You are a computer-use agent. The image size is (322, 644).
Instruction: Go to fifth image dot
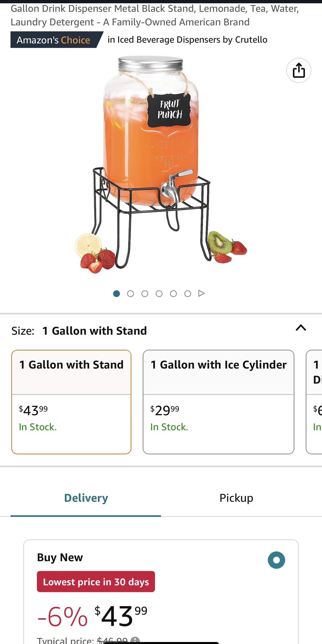(x=173, y=294)
